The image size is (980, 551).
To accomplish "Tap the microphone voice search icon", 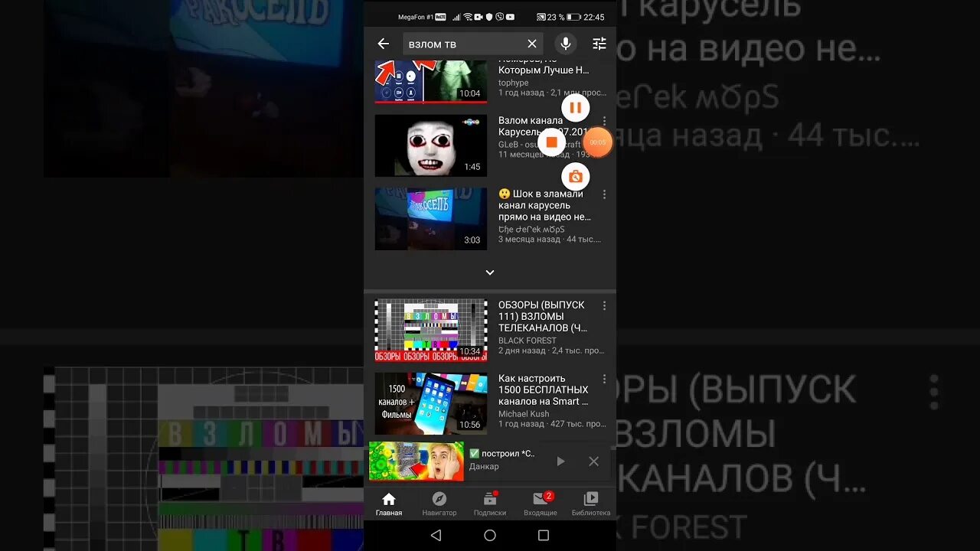I will click(x=566, y=44).
